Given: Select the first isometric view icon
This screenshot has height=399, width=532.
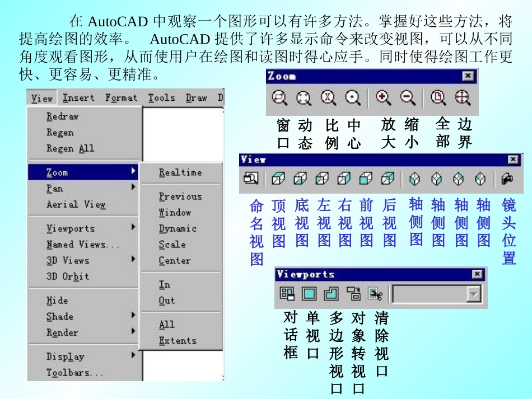Looking at the screenshot, I should pos(414,179).
